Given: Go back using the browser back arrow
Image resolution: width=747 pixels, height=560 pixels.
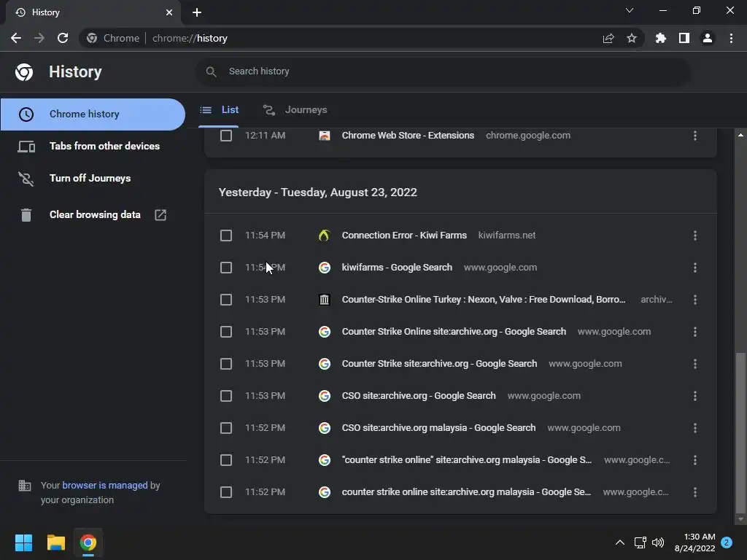Looking at the screenshot, I should tap(16, 38).
